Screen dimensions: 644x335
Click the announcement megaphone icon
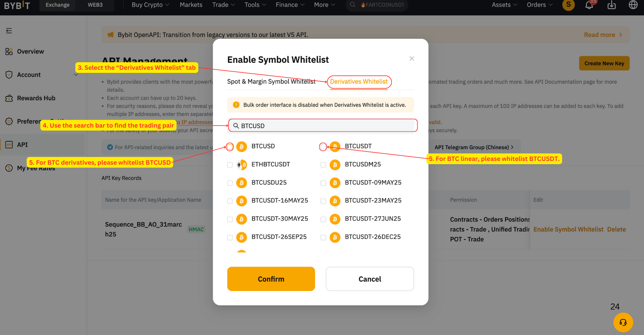[110, 35]
